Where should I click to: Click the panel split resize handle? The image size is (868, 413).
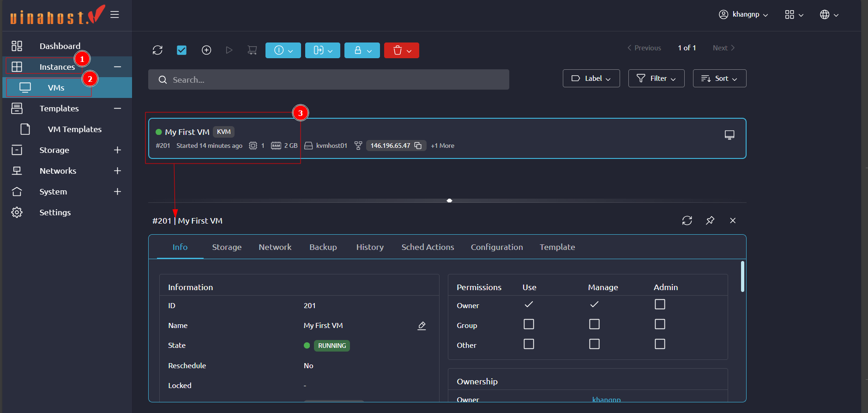(x=449, y=200)
